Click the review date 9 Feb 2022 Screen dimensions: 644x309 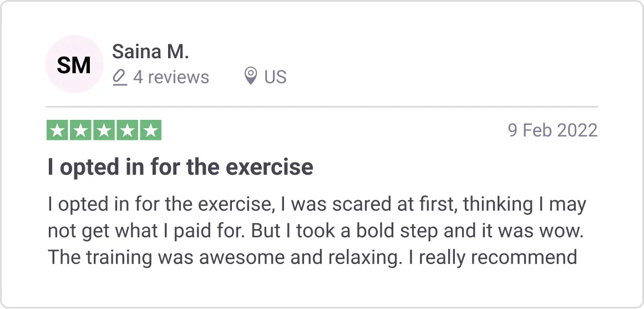(552, 131)
